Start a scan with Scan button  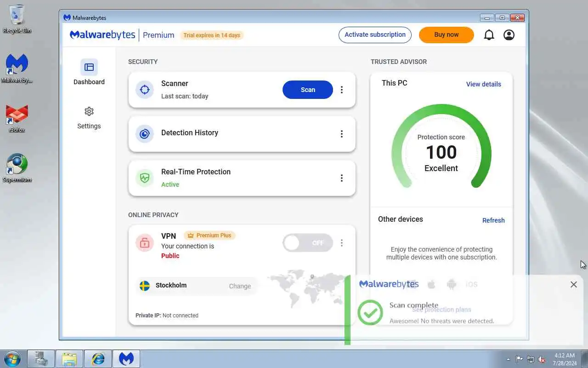(308, 90)
